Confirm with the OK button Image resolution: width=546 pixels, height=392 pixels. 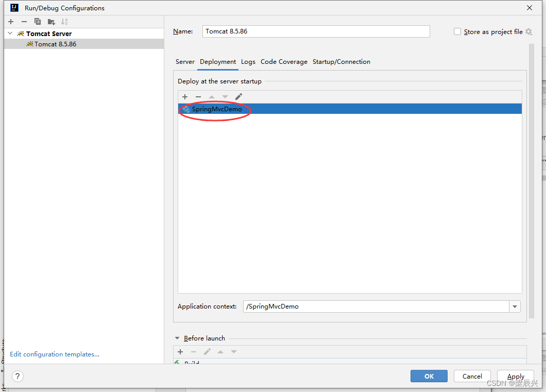point(429,376)
